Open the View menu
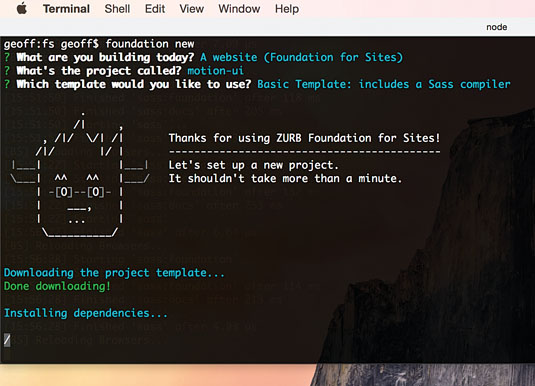 pos(191,9)
